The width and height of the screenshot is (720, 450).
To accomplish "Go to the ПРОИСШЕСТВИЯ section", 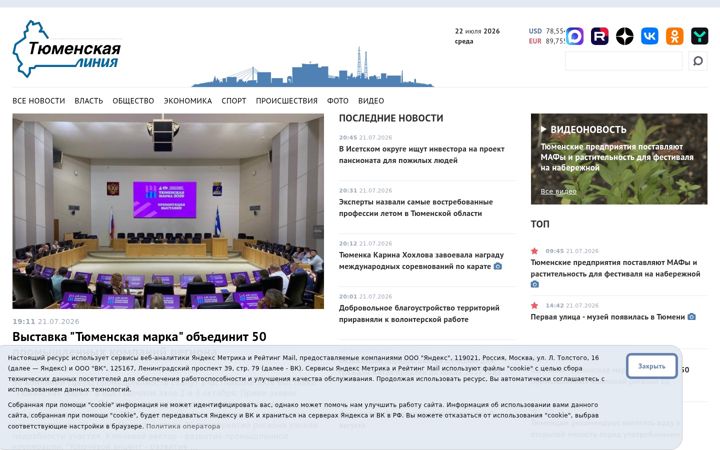I will 287,101.
